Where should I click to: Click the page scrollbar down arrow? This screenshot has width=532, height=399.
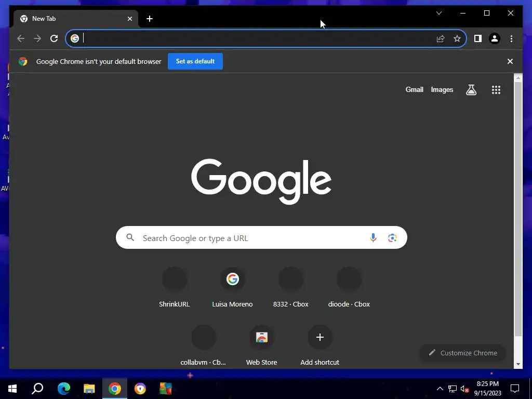tap(518, 364)
